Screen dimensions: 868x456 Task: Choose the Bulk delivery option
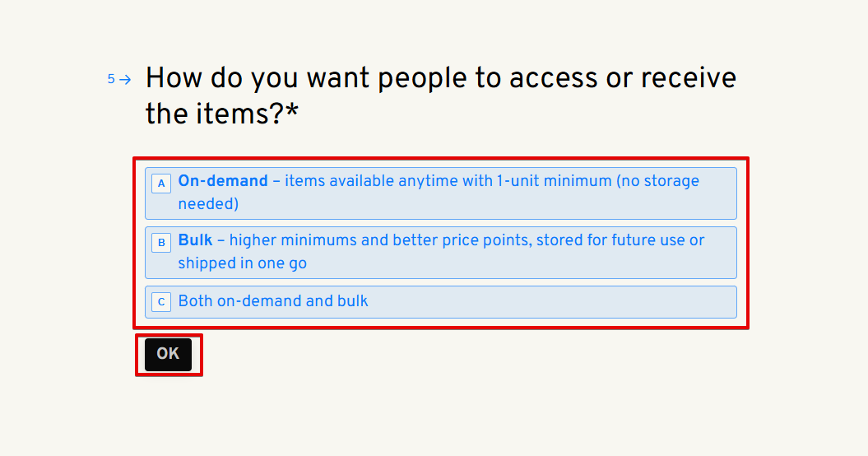point(440,253)
